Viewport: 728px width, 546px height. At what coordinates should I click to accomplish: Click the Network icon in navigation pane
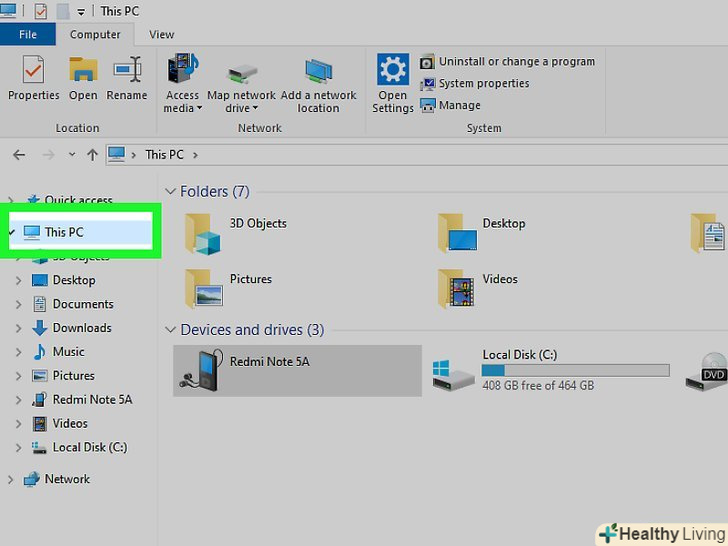(32, 479)
